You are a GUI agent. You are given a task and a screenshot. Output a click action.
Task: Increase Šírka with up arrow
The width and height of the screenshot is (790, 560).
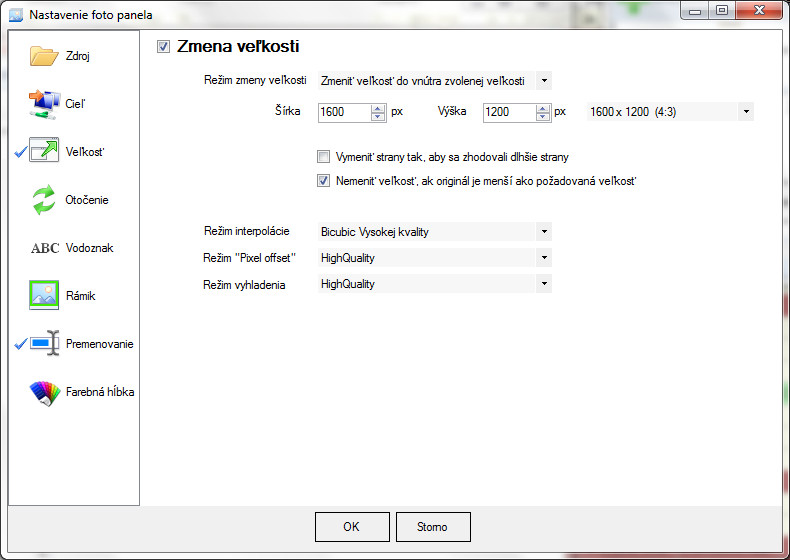pyautogui.click(x=378, y=108)
